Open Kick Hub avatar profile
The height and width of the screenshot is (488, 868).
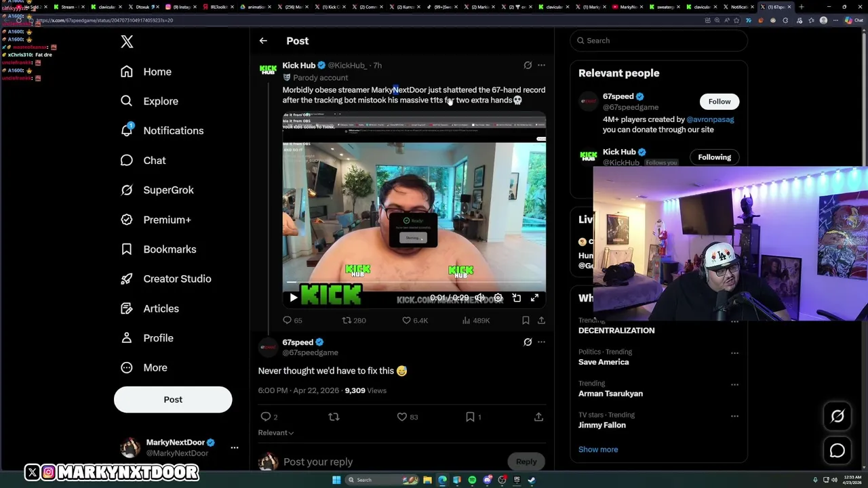pyautogui.click(x=268, y=69)
